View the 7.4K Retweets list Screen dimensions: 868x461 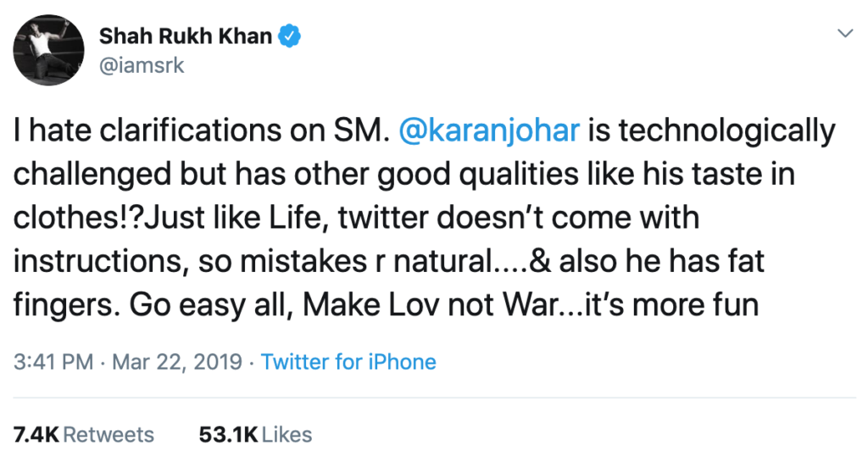click(84, 435)
